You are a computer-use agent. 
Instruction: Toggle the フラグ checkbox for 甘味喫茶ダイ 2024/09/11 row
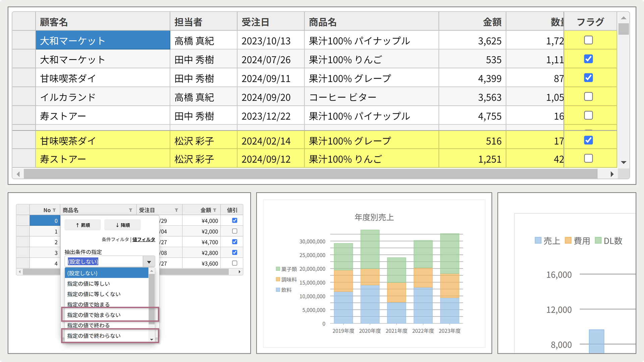coord(588,78)
